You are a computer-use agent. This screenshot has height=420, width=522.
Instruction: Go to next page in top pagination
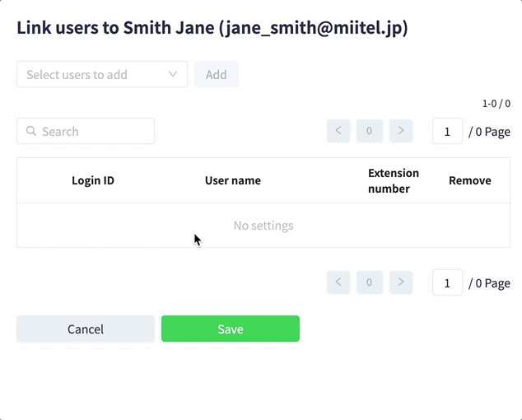pyautogui.click(x=401, y=131)
